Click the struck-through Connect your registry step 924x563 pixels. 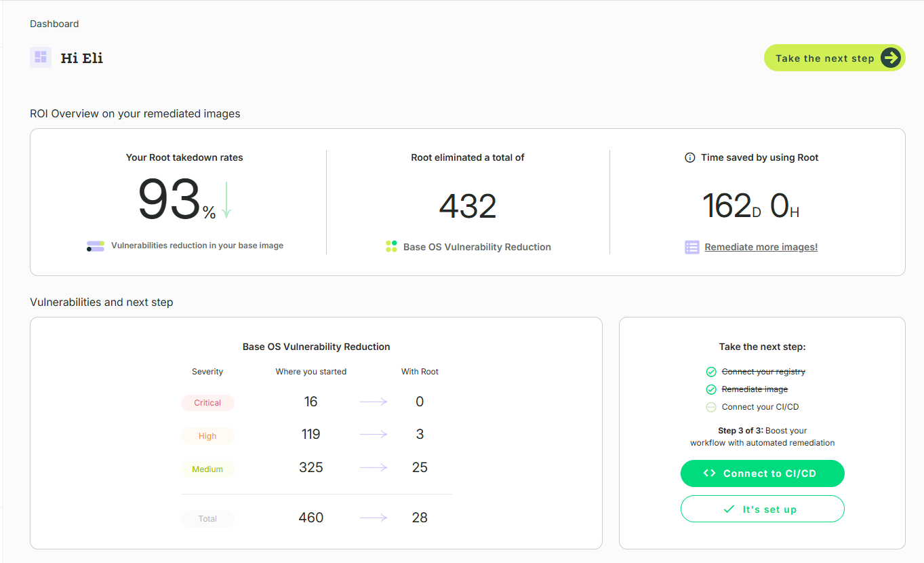pyautogui.click(x=763, y=372)
